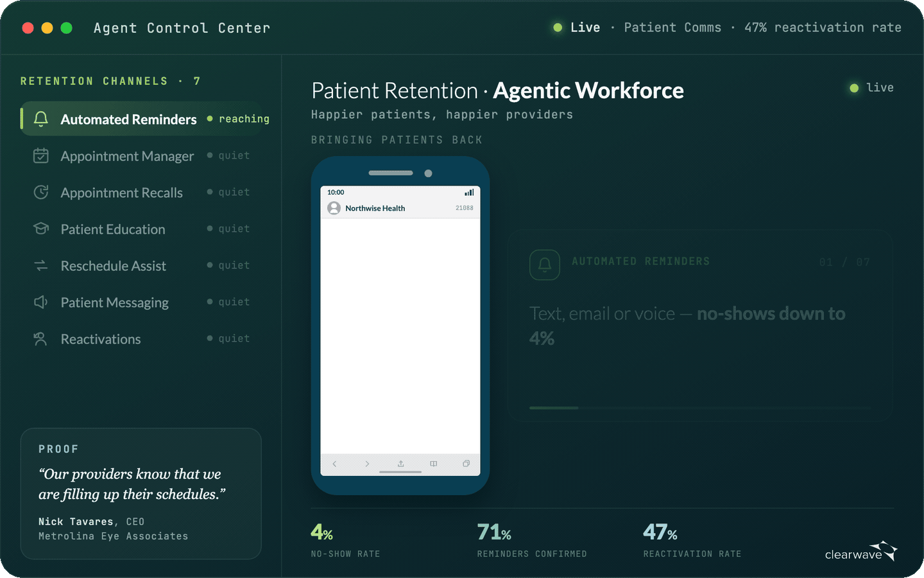
Task: Click "Patient Comms" in the top bar
Action: [672, 28]
